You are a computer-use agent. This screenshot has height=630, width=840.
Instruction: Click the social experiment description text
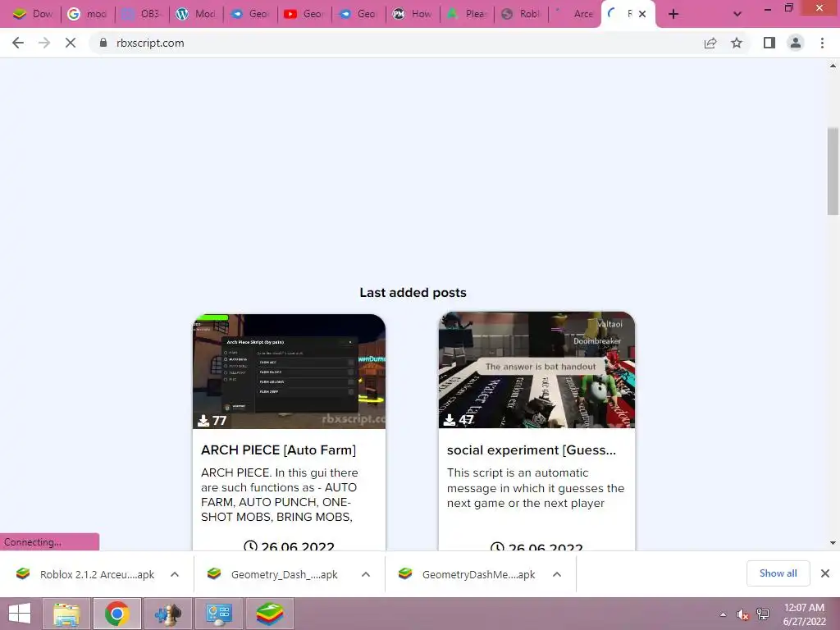[x=536, y=487]
